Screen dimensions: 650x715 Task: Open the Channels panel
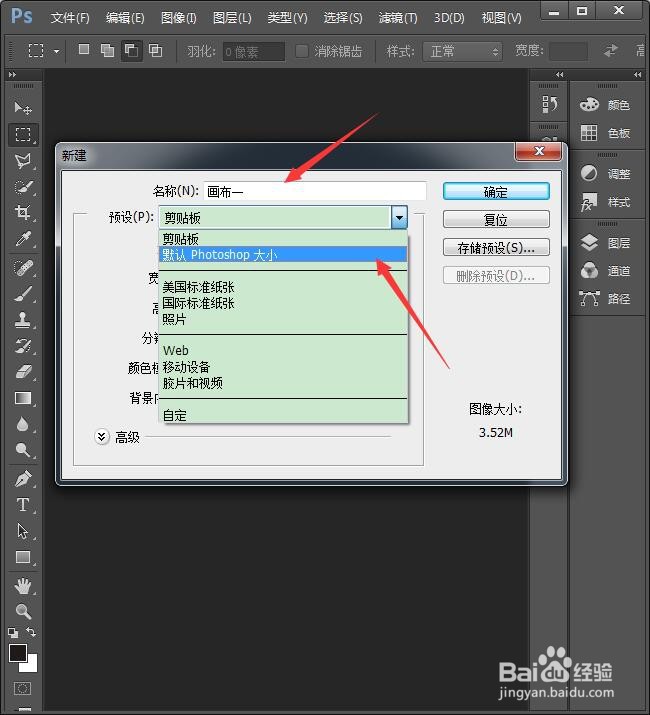click(606, 271)
